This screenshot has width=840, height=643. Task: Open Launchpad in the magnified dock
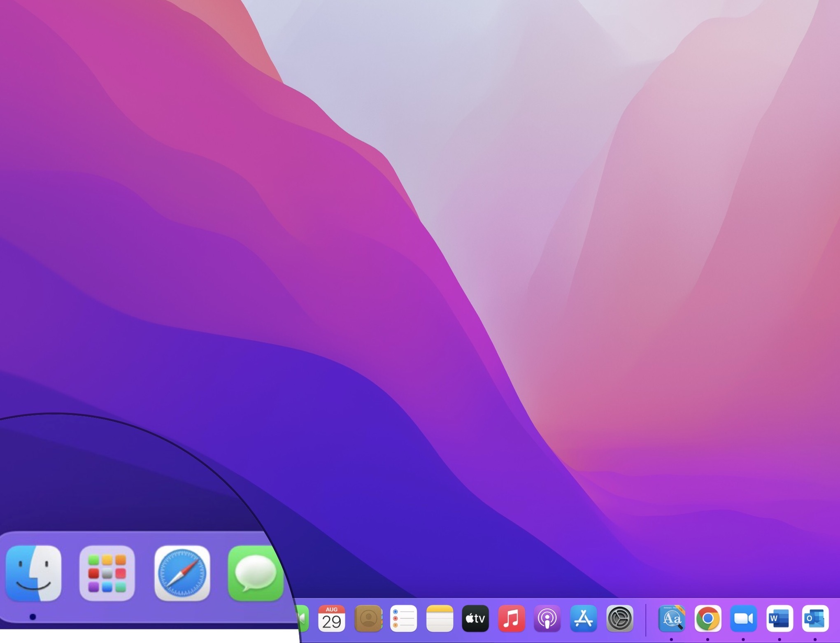pyautogui.click(x=107, y=573)
